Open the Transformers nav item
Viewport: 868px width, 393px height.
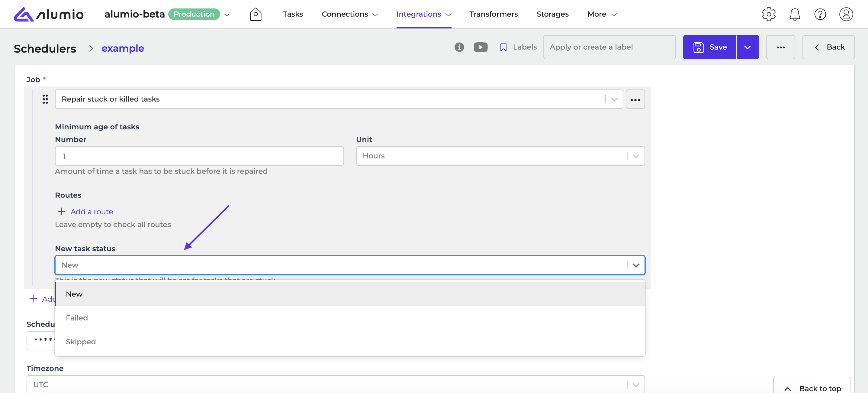[493, 14]
